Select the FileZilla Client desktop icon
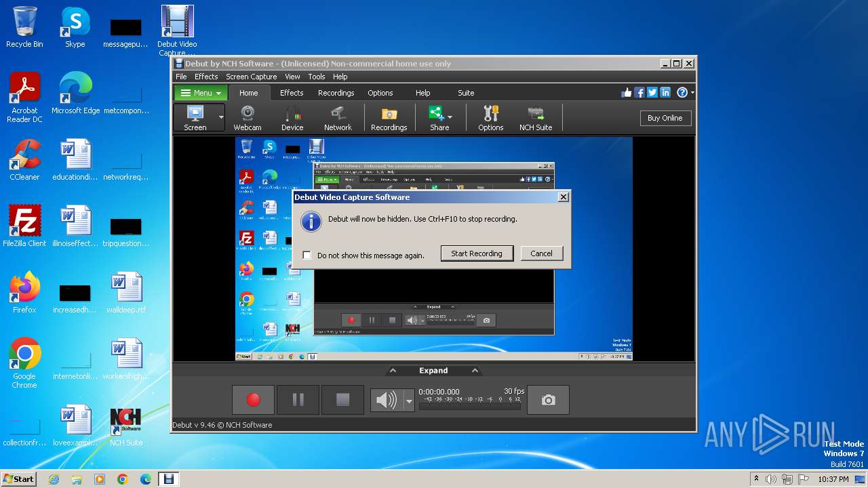Viewport: 868px width, 488px height. [24, 226]
